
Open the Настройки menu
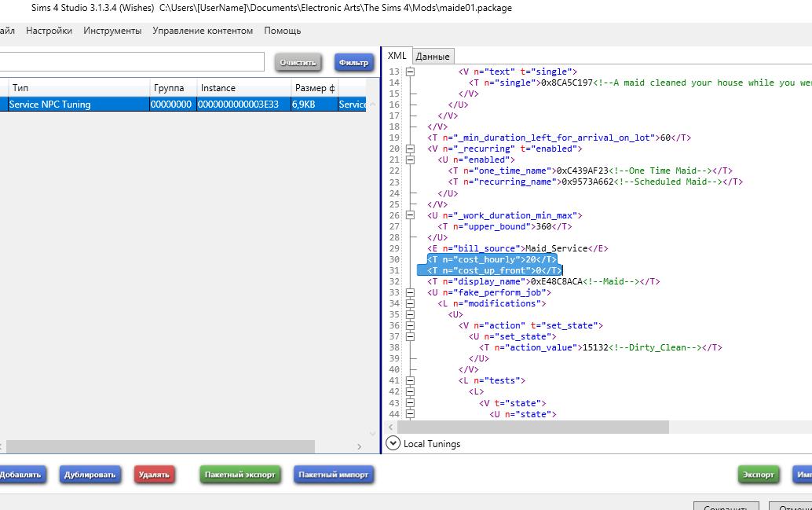click(x=49, y=31)
